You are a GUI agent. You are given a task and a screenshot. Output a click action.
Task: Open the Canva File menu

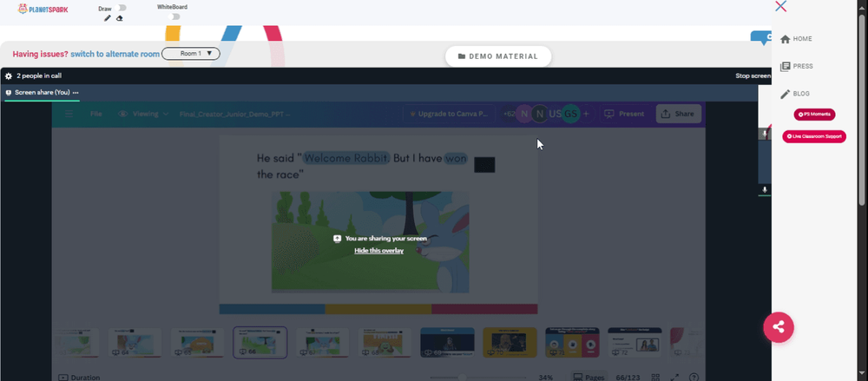coord(96,114)
